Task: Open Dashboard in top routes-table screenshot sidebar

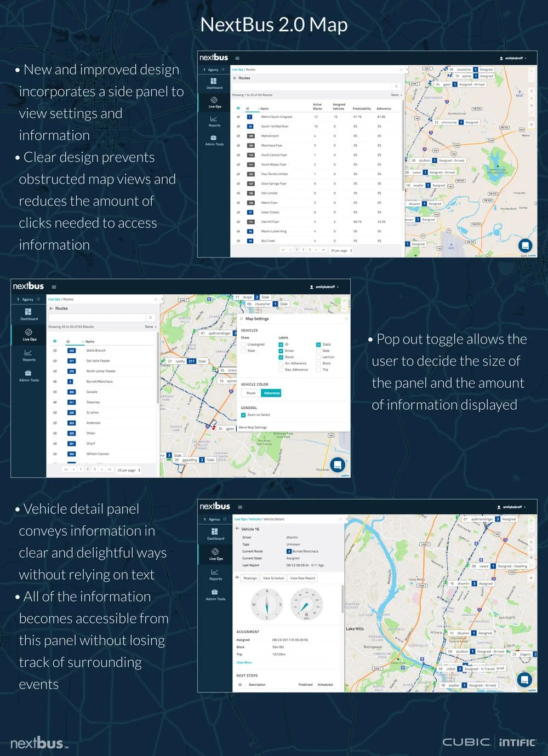Action: [x=214, y=83]
